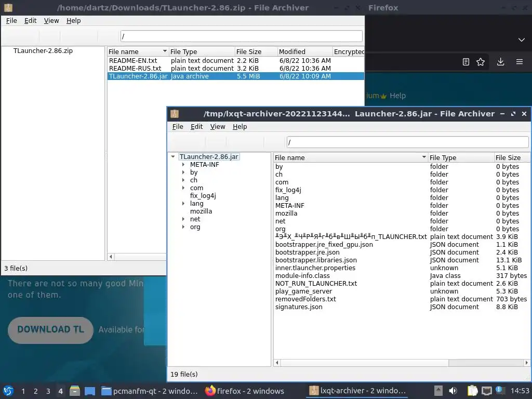Open file manager quick-launch icon in taskbar

75,391
